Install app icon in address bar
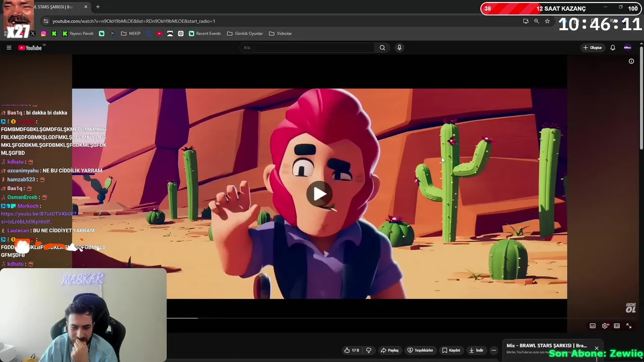The width and height of the screenshot is (644, 362). (x=526, y=21)
